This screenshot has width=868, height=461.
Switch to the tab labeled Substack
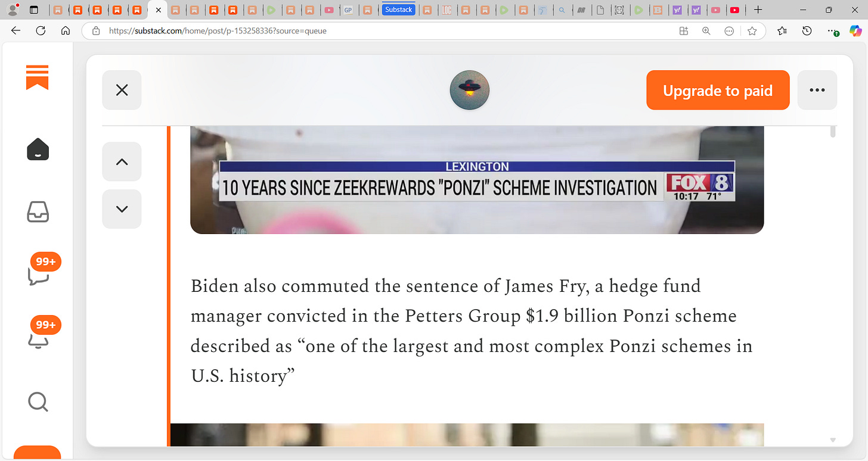(x=399, y=10)
